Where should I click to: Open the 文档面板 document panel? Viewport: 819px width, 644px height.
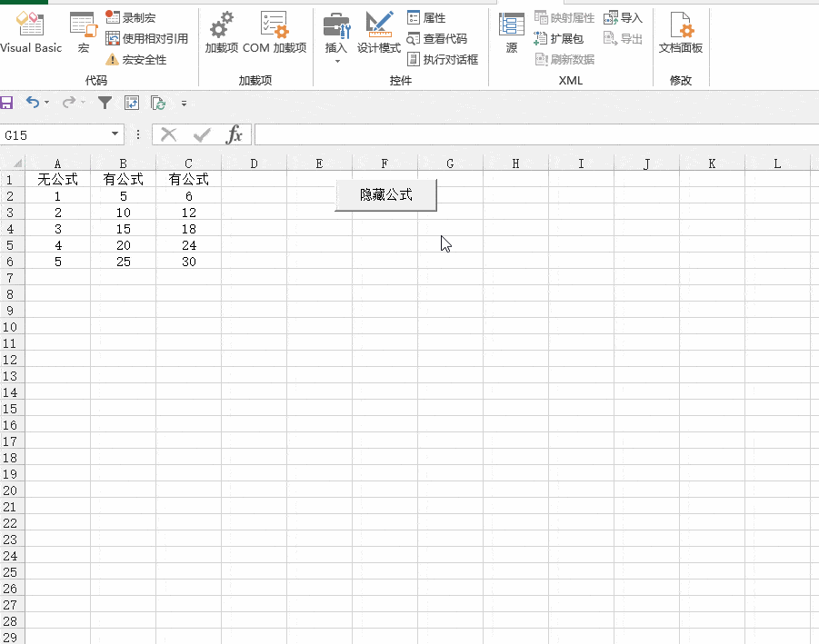coord(681,33)
